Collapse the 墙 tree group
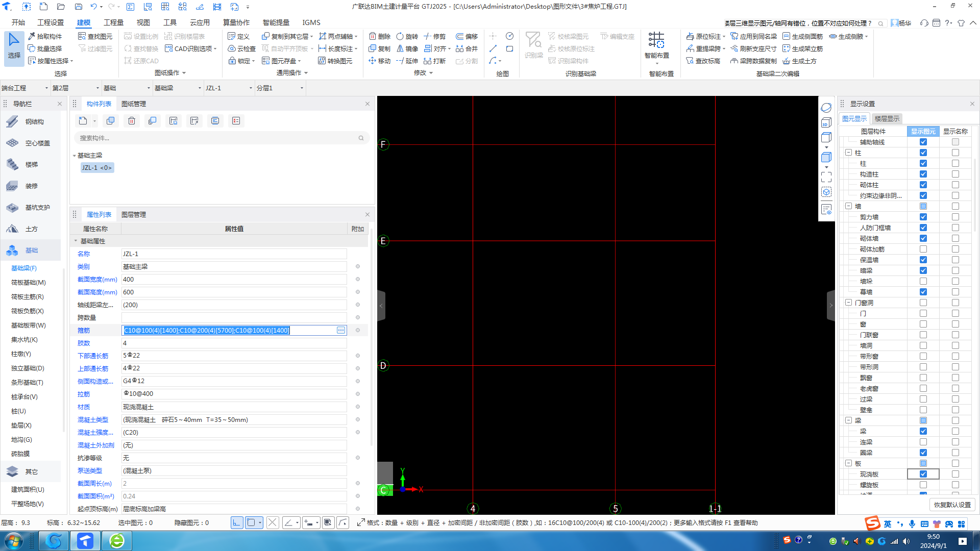Viewport: 980px width, 551px height. [x=848, y=206]
